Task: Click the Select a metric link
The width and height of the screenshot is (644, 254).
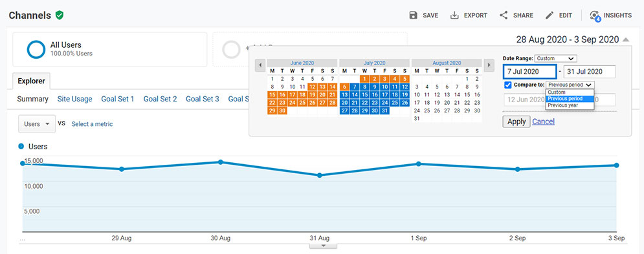Action: (92, 124)
